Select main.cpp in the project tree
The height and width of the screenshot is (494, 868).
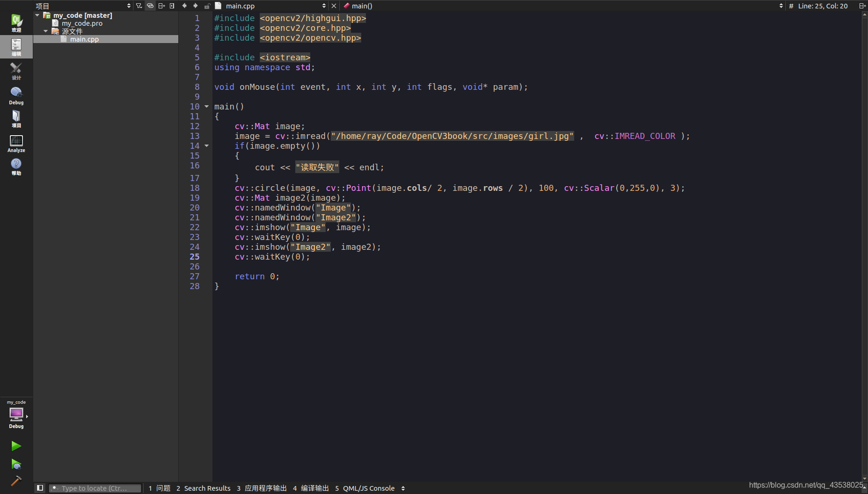(x=84, y=39)
